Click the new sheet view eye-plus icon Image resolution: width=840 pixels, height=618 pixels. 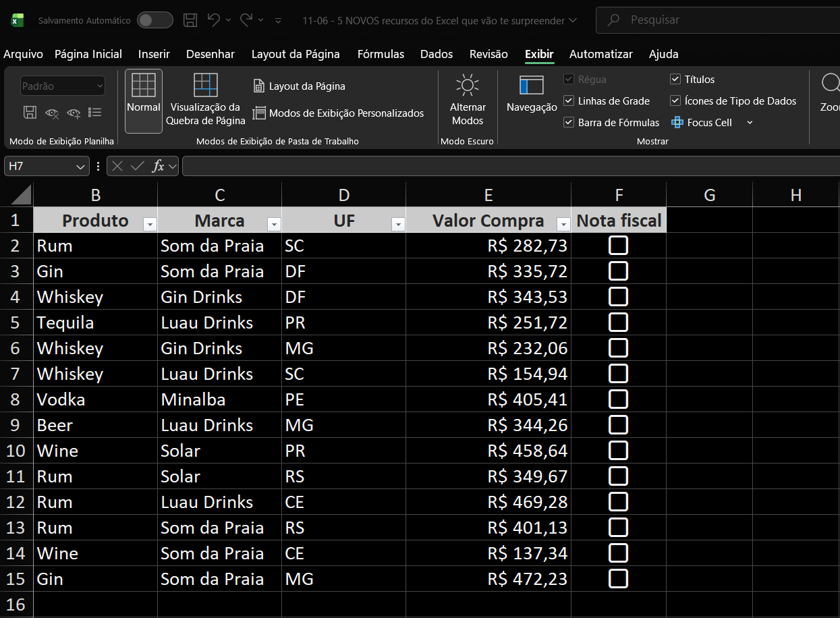74,113
